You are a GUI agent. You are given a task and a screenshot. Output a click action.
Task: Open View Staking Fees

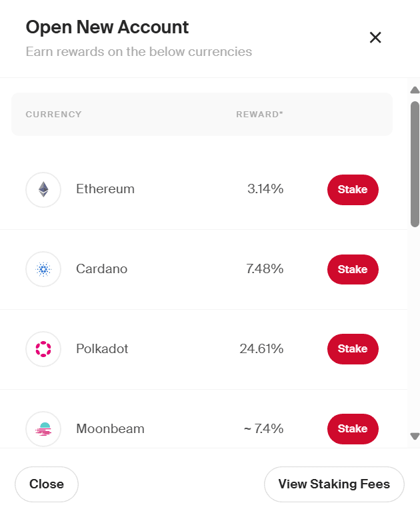(x=334, y=484)
